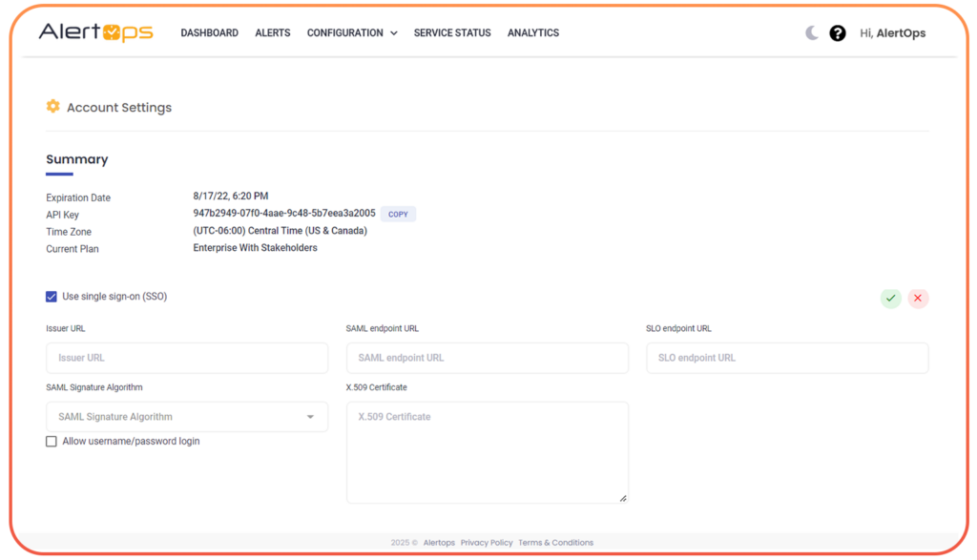This screenshot has width=977, height=560.
Task: Save SSO settings with the green checkmark
Action: [890, 298]
